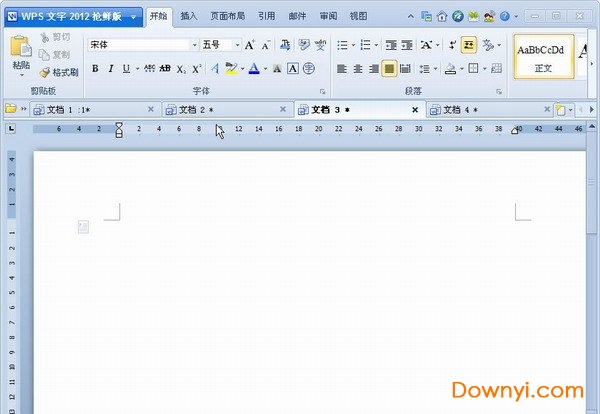The height and width of the screenshot is (414, 600).
Task: Apply superscript formatting
Action: click(x=197, y=68)
